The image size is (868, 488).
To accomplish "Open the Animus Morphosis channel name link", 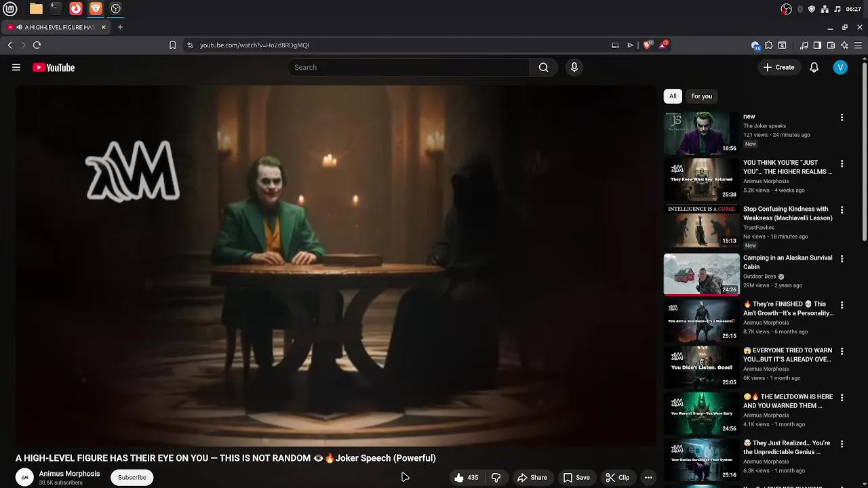I will [x=69, y=474].
